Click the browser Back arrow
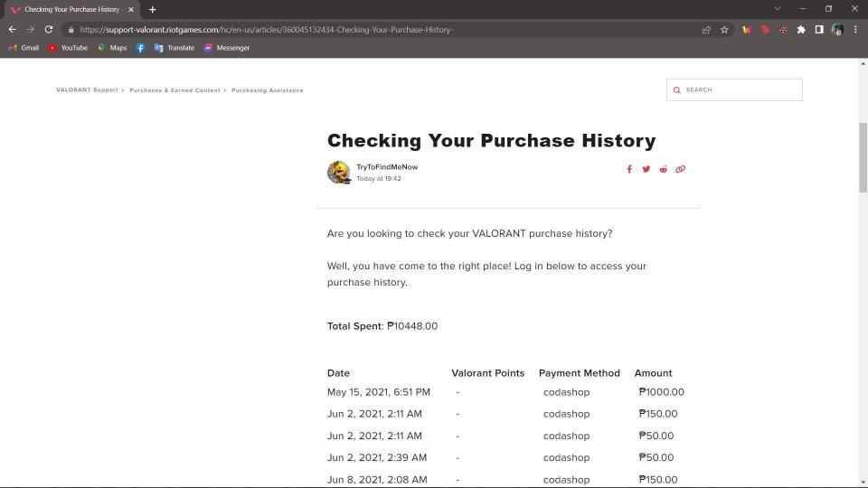Screen dimensions: 868x488 tap(12, 29)
